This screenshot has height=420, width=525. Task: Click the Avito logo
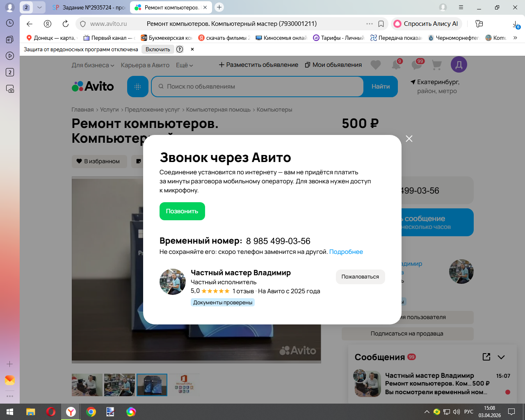[x=93, y=87]
